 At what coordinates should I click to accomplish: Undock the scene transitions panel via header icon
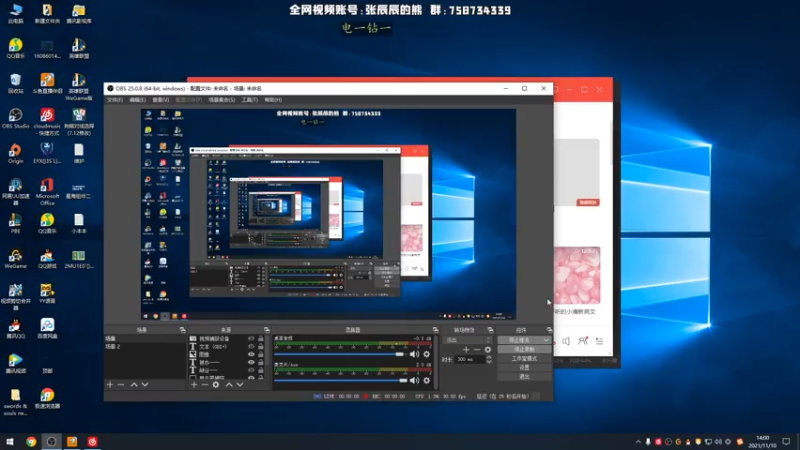[x=490, y=330]
